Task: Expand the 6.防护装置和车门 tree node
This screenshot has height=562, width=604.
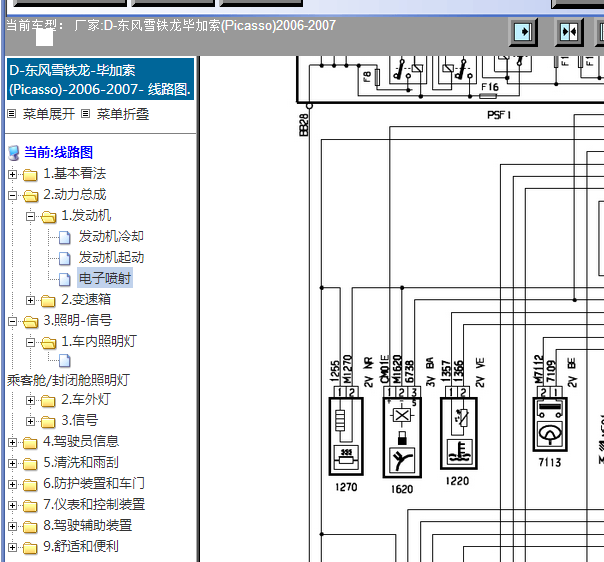Action: click(x=12, y=485)
